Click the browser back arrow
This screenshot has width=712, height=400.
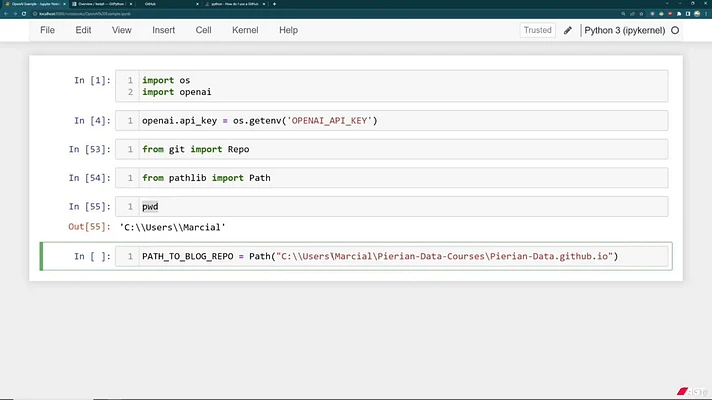point(6,14)
